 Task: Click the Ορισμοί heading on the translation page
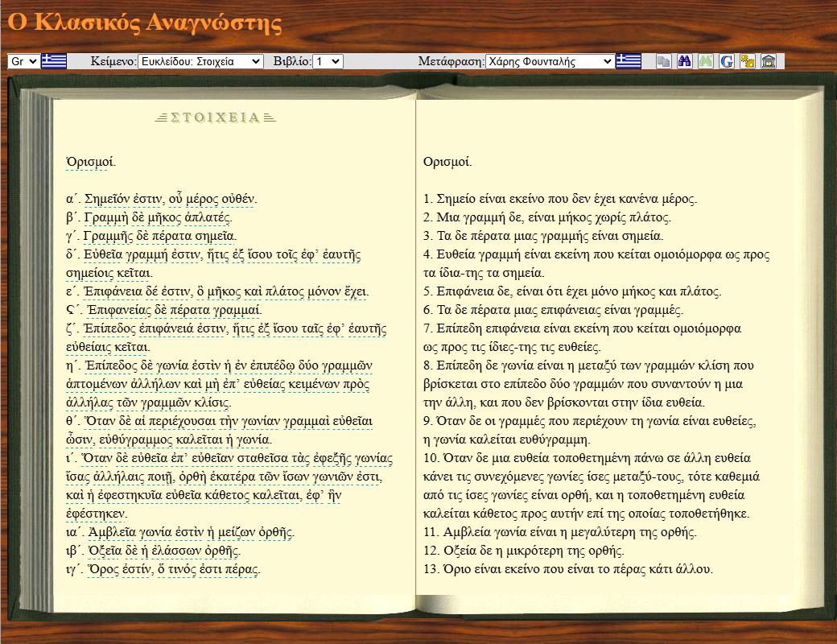tap(447, 162)
